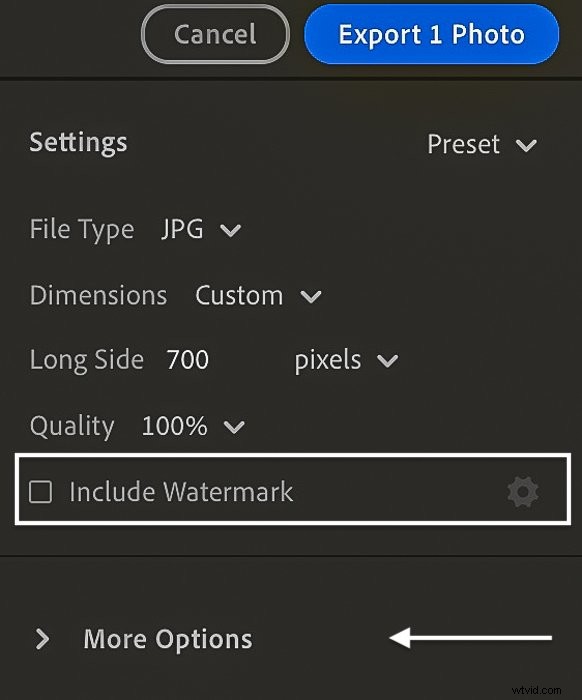The image size is (582, 700).
Task: Click the Cancel button
Action: (x=215, y=34)
